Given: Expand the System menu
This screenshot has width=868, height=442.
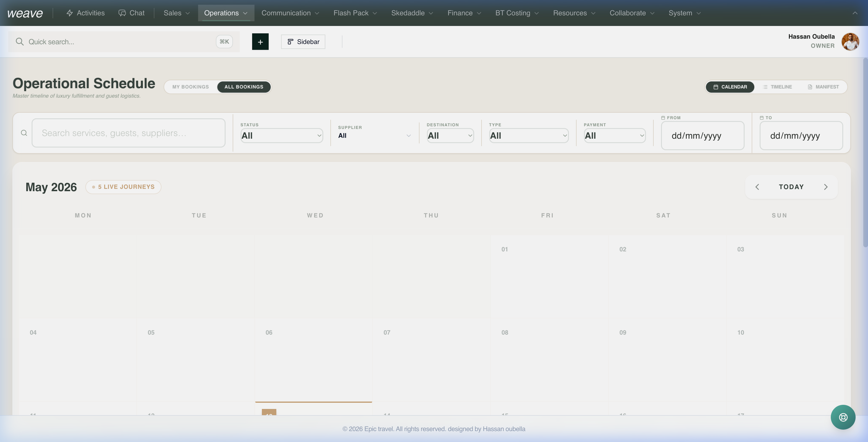Looking at the screenshot, I should [x=684, y=13].
